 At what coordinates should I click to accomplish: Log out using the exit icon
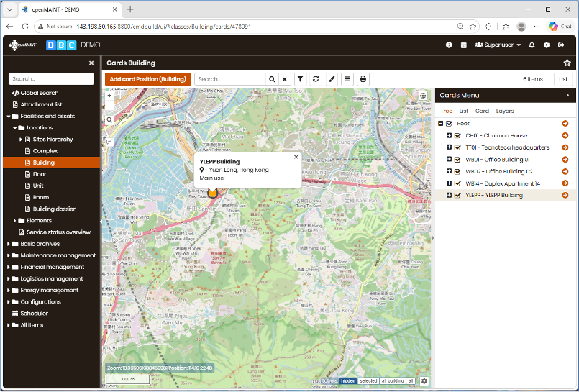pos(561,45)
